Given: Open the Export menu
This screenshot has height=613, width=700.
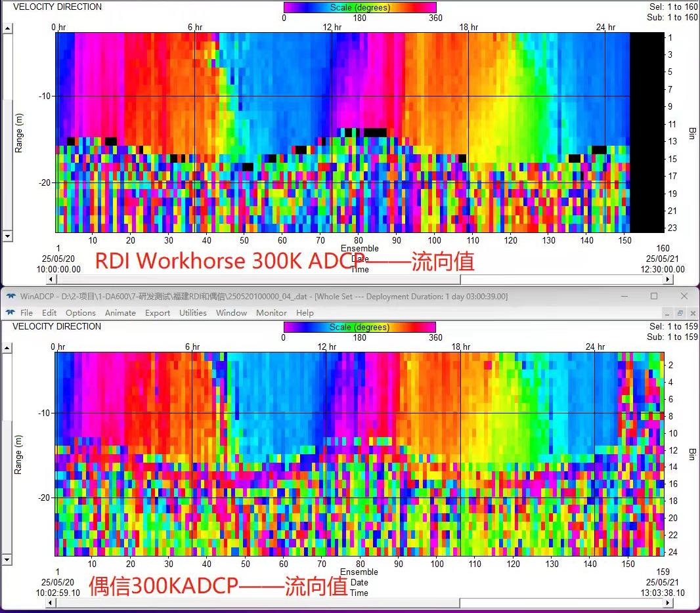Looking at the screenshot, I should [158, 313].
